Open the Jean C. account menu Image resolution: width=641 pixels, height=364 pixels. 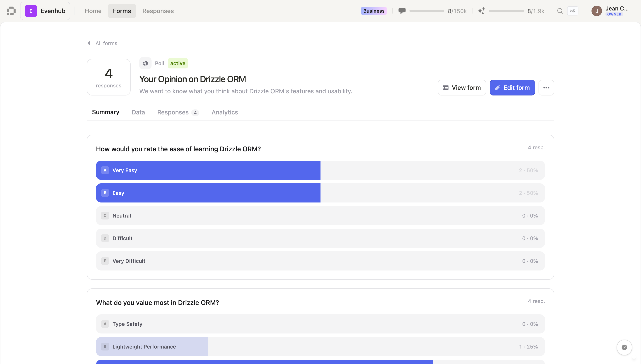(x=610, y=11)
